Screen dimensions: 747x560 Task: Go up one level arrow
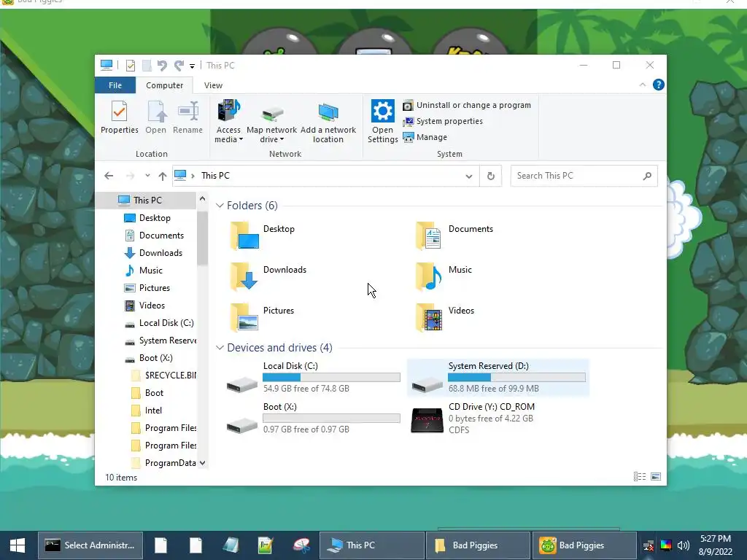pyautogui.click(x=163, y=176)
